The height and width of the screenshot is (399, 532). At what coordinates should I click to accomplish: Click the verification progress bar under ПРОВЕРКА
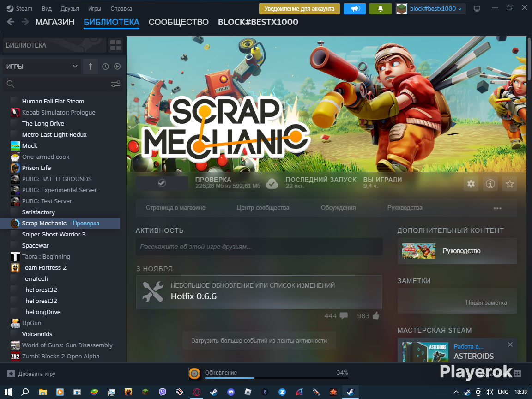pos(224,191)
